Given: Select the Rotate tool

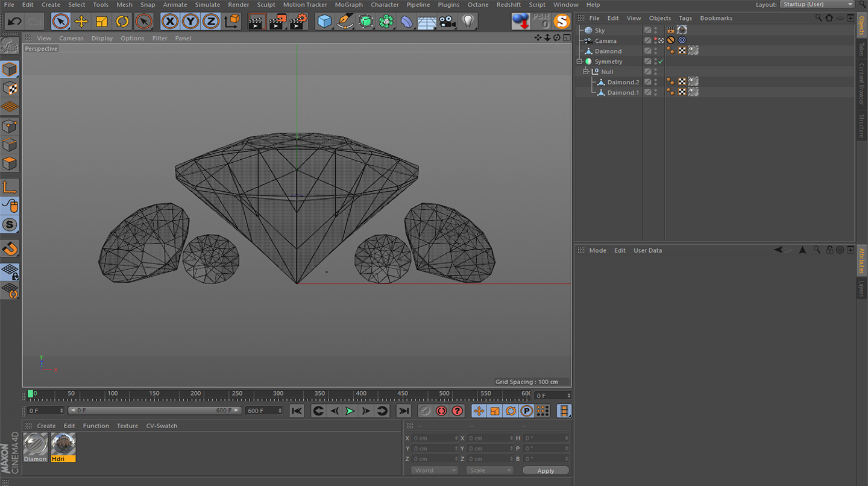Looking at the screenshot, I should pos(121,21).
